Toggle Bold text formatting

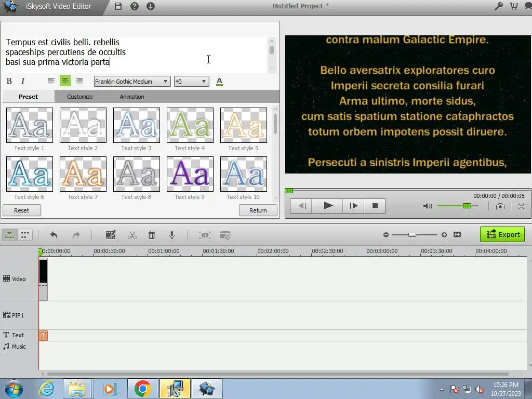[x=9, y=81]
